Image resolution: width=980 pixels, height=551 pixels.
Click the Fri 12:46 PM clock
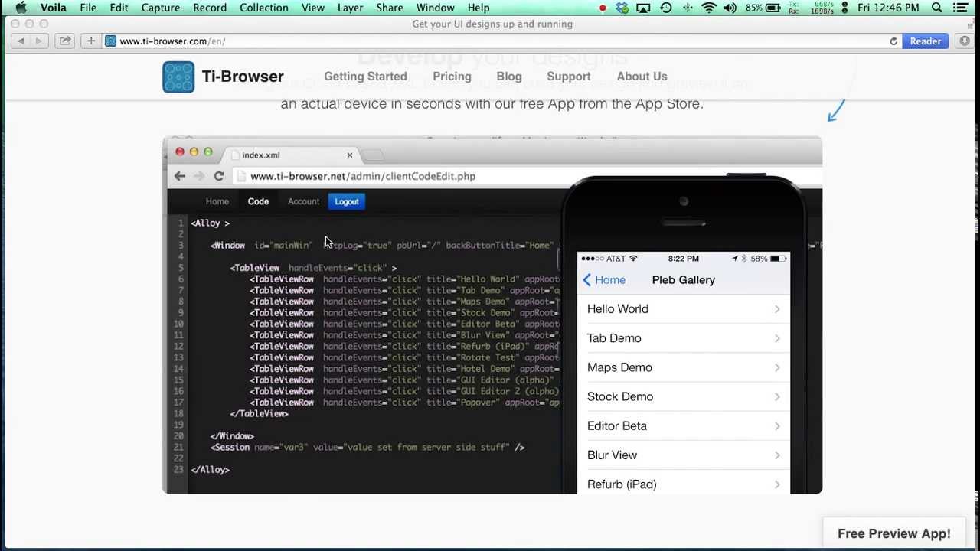(x=888, y=8)
